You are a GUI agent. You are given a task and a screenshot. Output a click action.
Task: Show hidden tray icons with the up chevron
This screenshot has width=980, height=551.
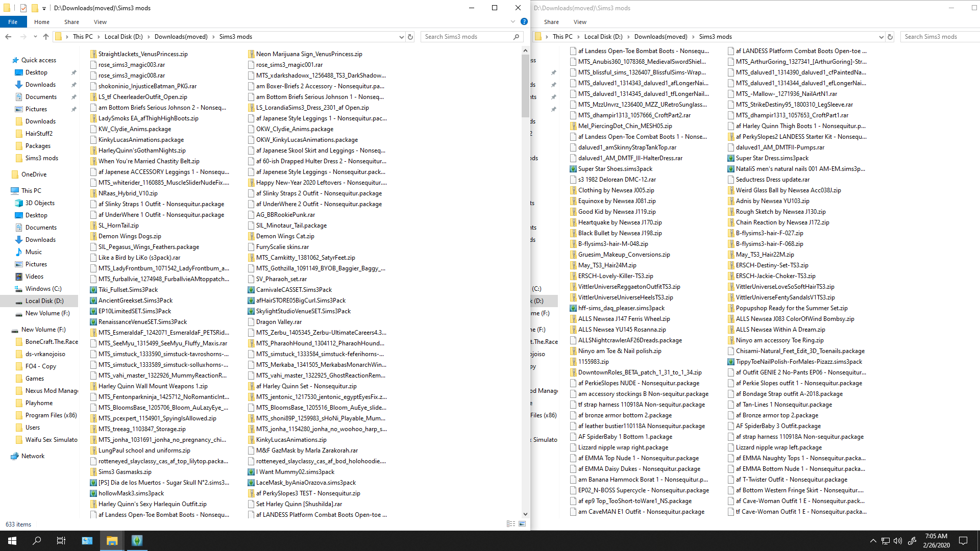click(873, 541)
